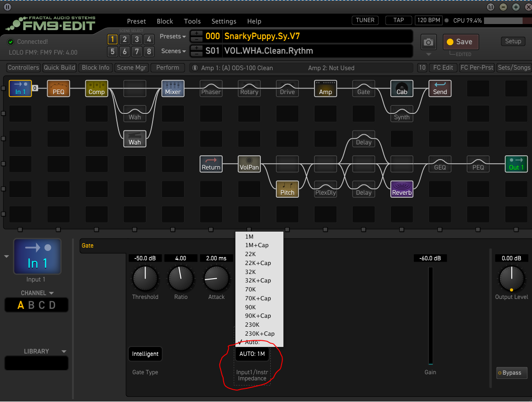Click the large In 1 block thumbnail
532x402 pixels.
37,257
